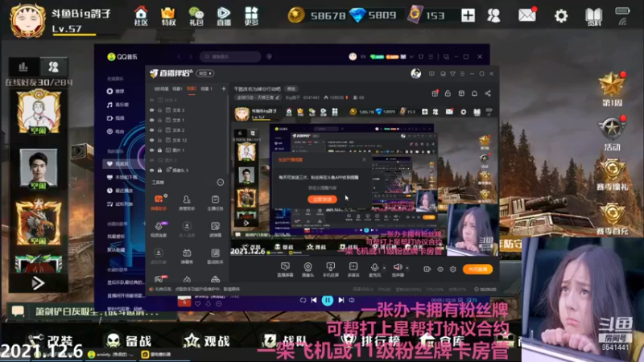Add a new scene with plus button
Screen dimensions: 644x362
(x=224, y=88)
